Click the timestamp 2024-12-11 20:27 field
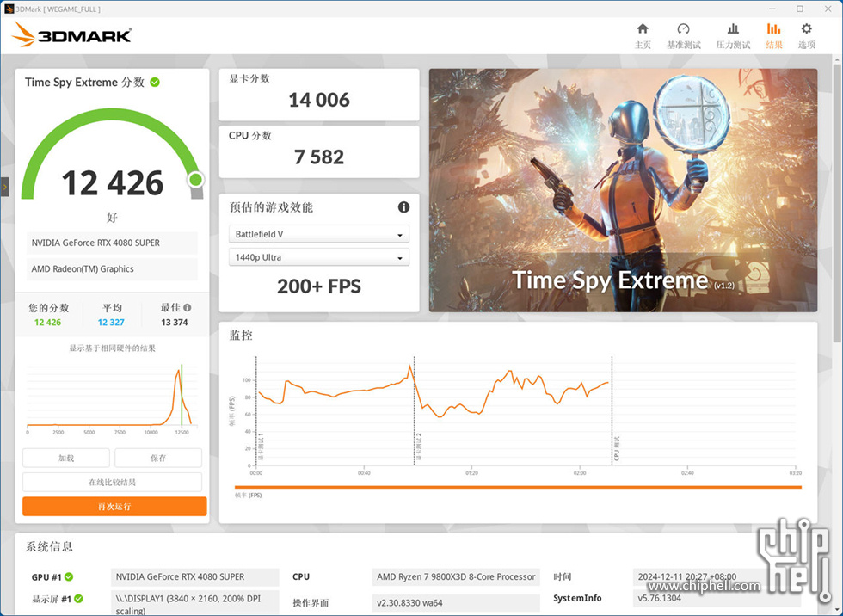This screenshot has height=616, width=843. 717,576
